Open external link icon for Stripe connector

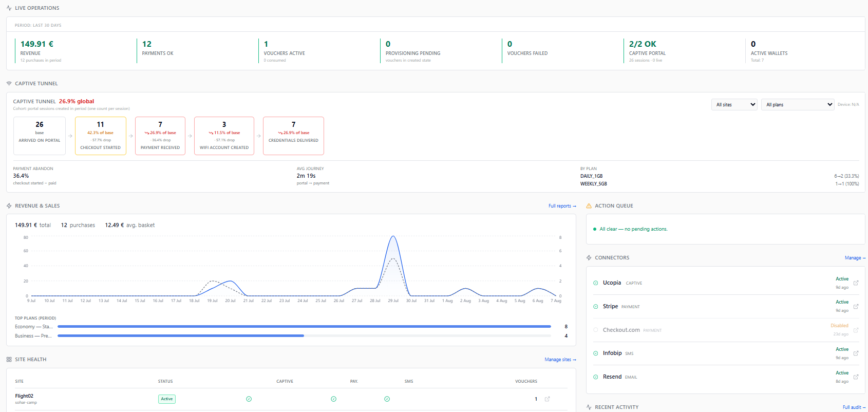click(856, 306)
